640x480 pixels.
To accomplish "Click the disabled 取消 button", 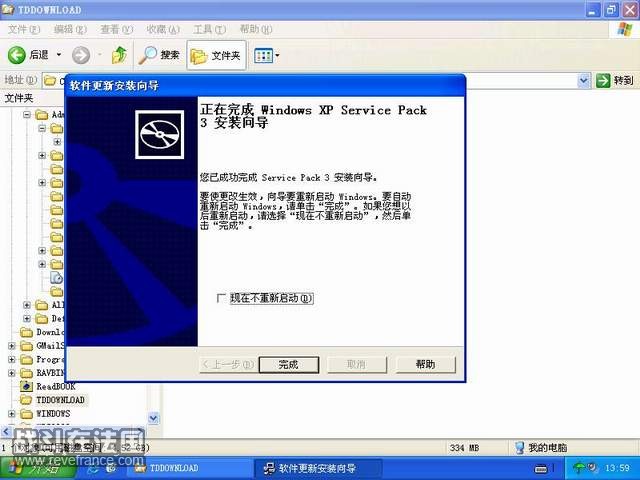I will pyautogui.click(x=356, y=364).
